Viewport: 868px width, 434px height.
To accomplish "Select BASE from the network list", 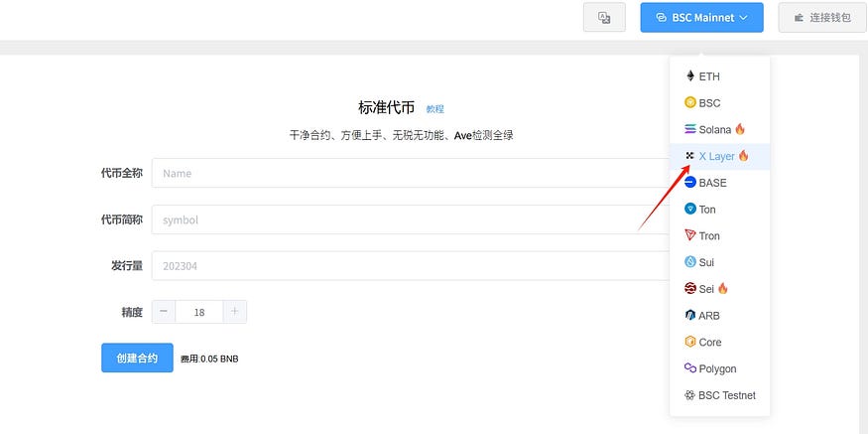I will [x=719, y=183].
